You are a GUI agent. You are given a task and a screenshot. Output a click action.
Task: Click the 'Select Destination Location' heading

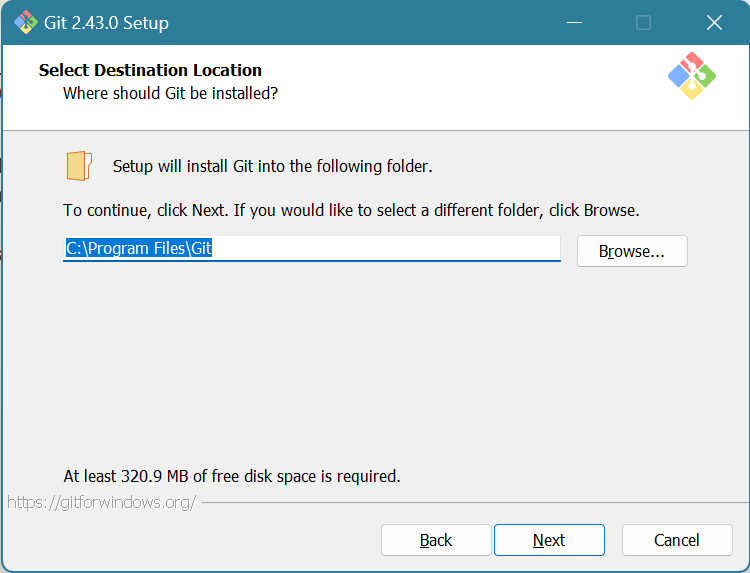point(150,70)
